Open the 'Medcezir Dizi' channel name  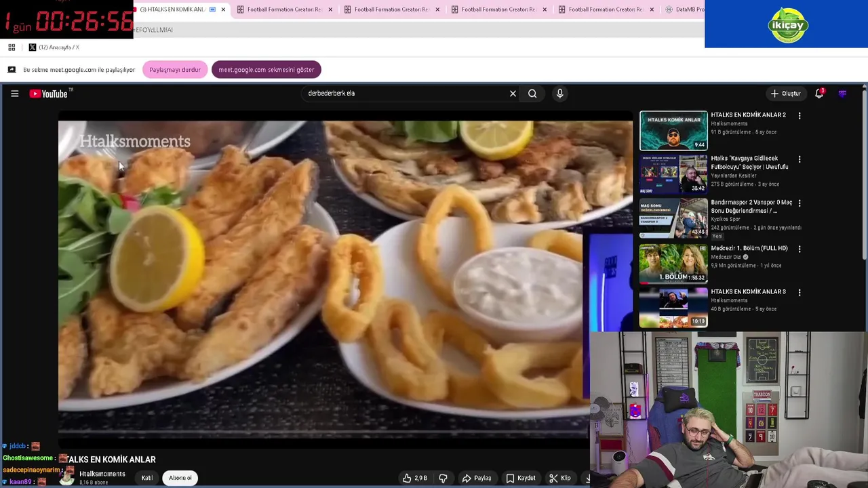(x=726, y=257)
